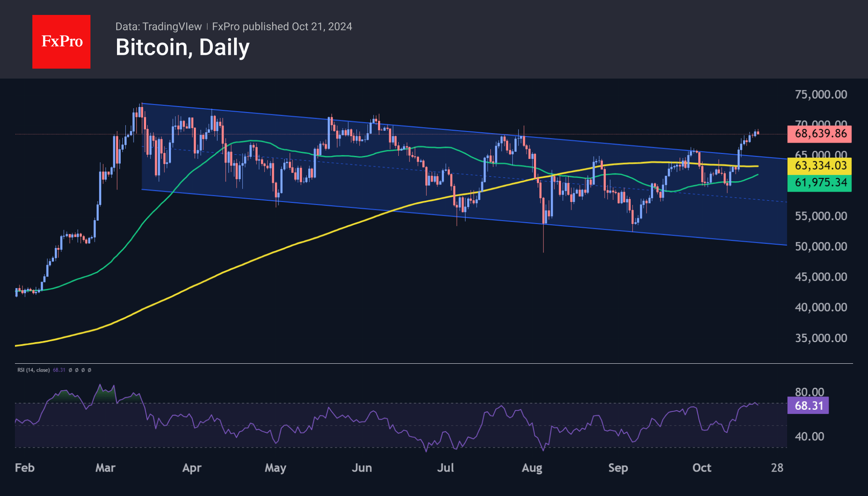Click the 80.00 RSI axis label
868x496 pixels.
(x=809, y=392)
